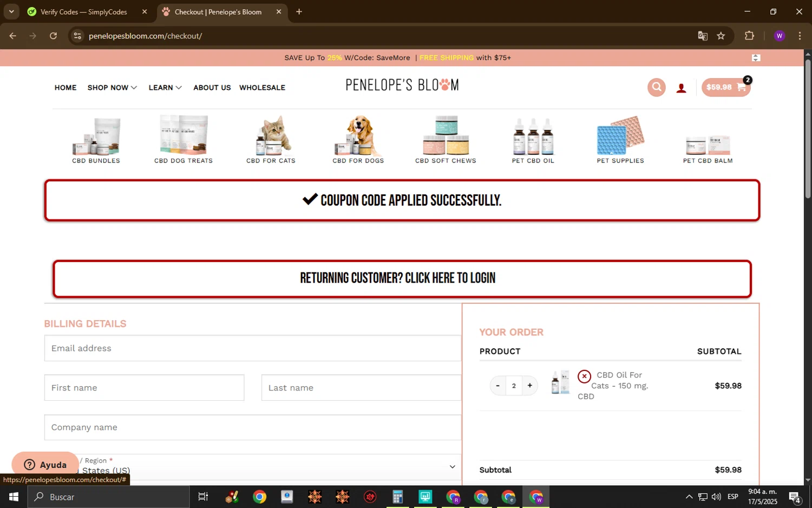
Task: Expand the LEARN menu
Action: [x=165, y=88]
